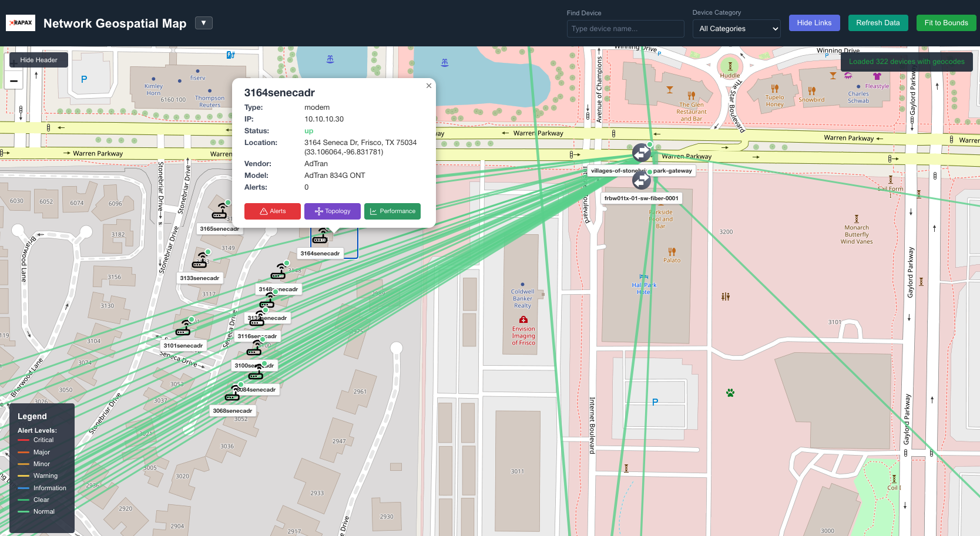Viewport: 980px width, 536px height.
Task: Click Fit to Bounds
Action: click(x=946, y=23)
